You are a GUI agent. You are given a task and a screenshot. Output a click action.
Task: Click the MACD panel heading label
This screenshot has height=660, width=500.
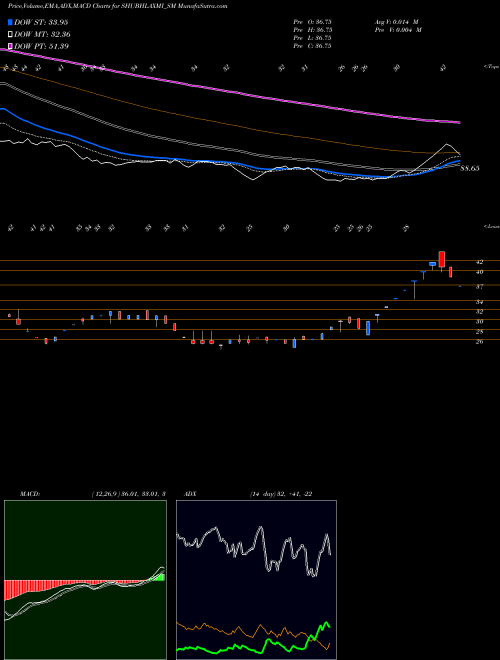tap(30, 494)
